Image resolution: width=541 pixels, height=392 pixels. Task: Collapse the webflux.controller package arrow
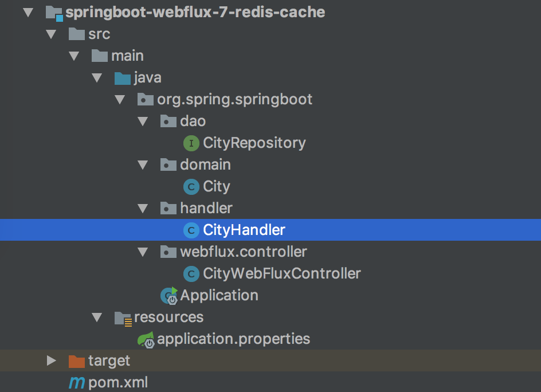tap(143, 252)
